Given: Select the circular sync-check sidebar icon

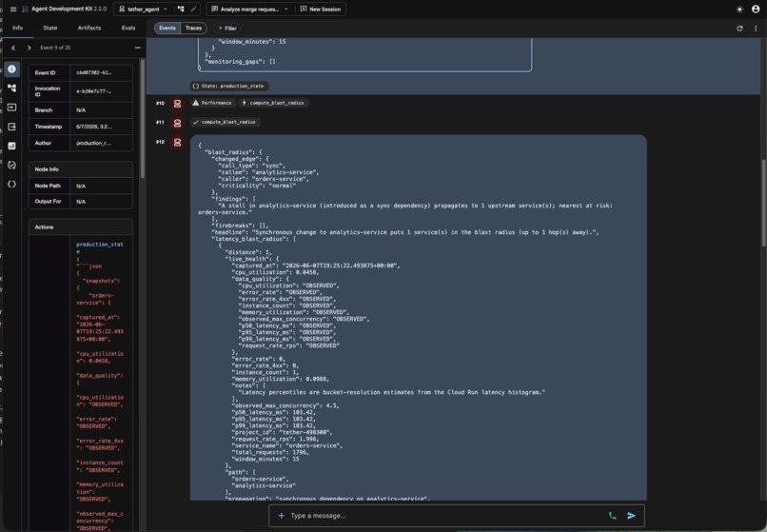Looking at the screenshot, I should 11,165.
